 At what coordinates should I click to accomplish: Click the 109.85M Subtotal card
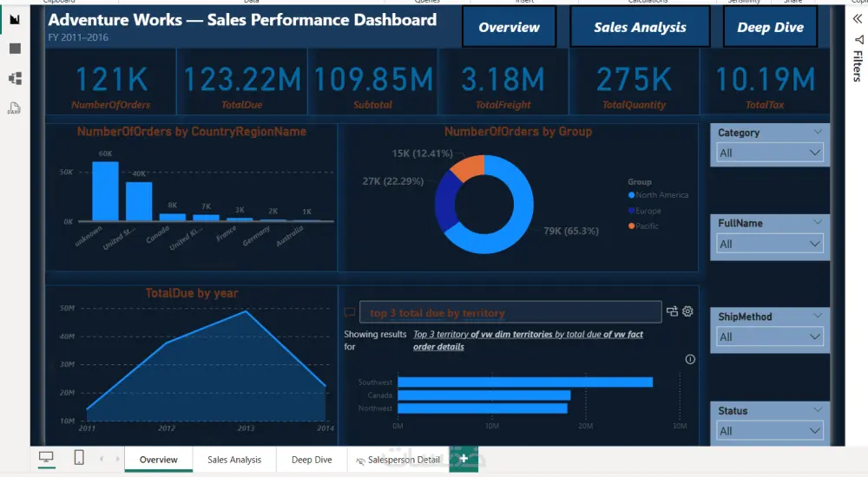point(372,82)
